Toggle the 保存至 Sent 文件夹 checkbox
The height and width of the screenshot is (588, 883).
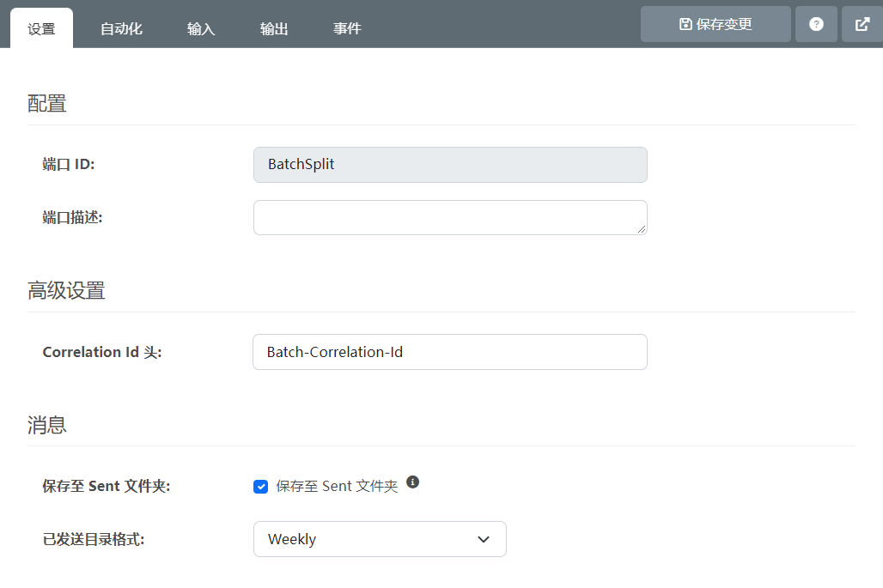(x=261, y=486)
